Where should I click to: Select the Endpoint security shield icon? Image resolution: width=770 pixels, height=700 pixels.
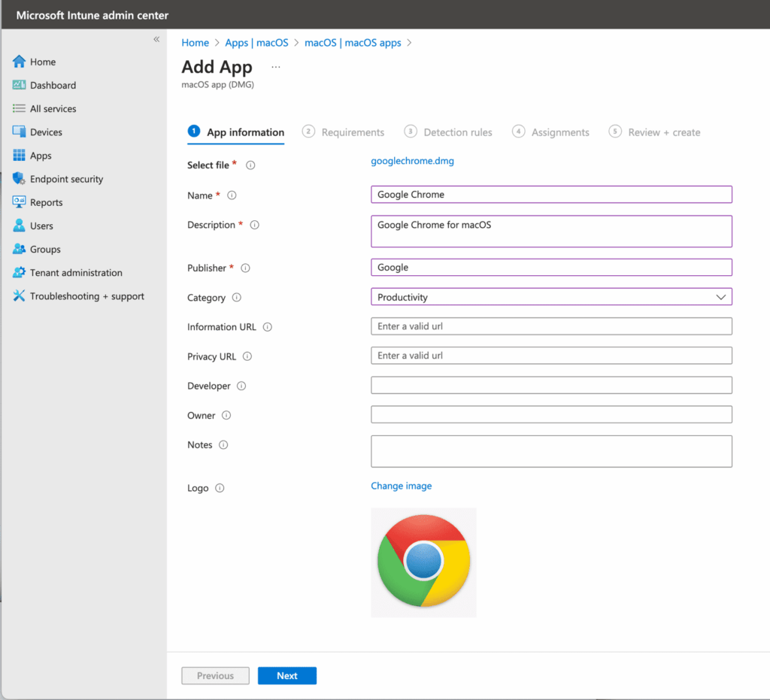(20, 179)
